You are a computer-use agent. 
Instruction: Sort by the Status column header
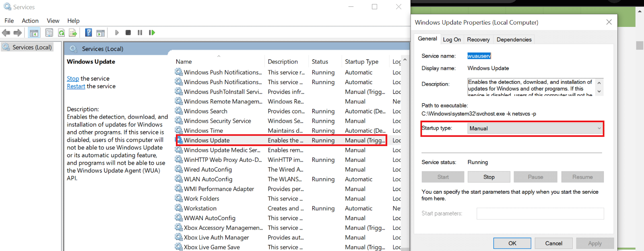pos(320,62)
